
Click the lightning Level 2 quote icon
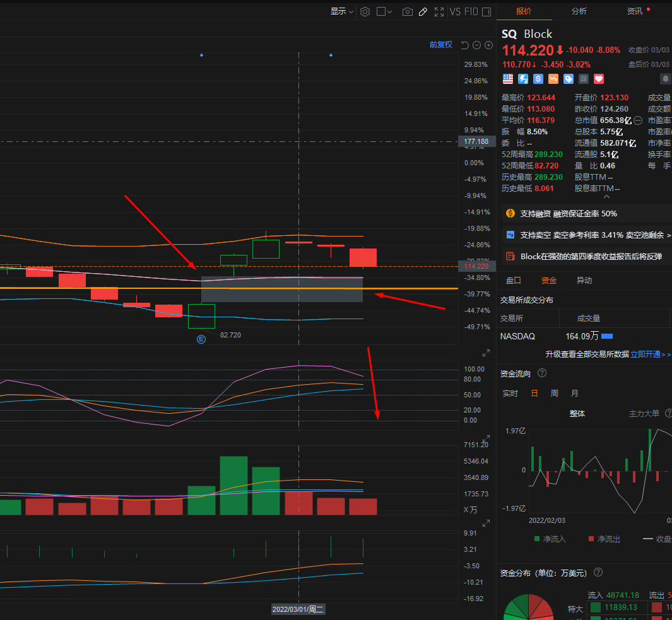point(523,79)
